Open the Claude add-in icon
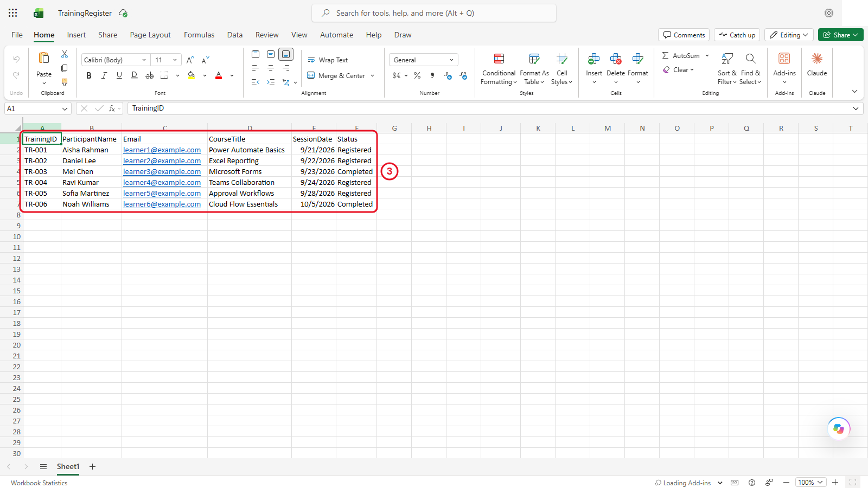Image resolution: width=868 pixels, height=488 pixels. point(817,59)
